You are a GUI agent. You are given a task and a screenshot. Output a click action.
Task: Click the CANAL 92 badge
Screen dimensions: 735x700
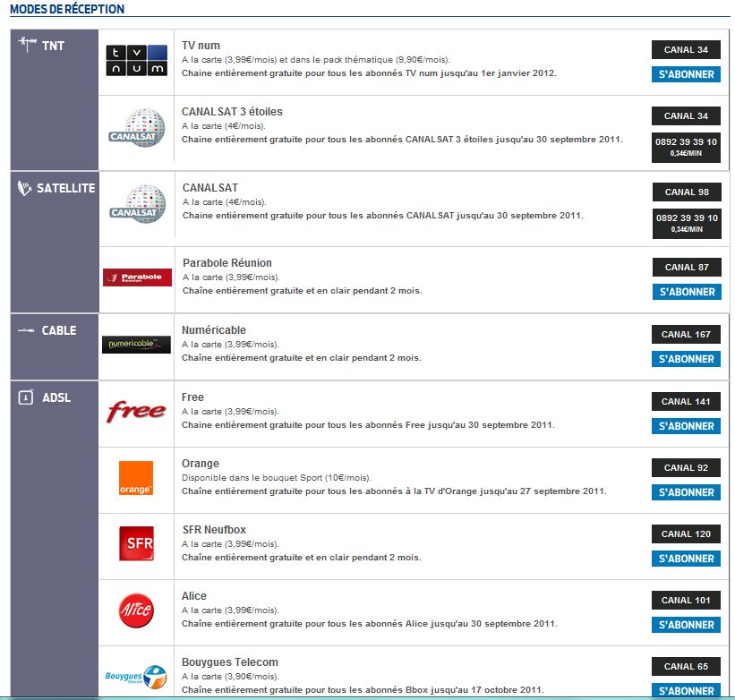coord(686,467)
